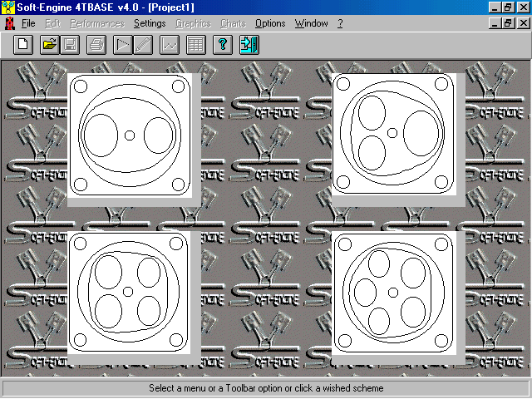This screenshot has width=532, height=399.
Task: Restore the Soft-Engine 4TBASE application window
Action: [x=508, y=7]
